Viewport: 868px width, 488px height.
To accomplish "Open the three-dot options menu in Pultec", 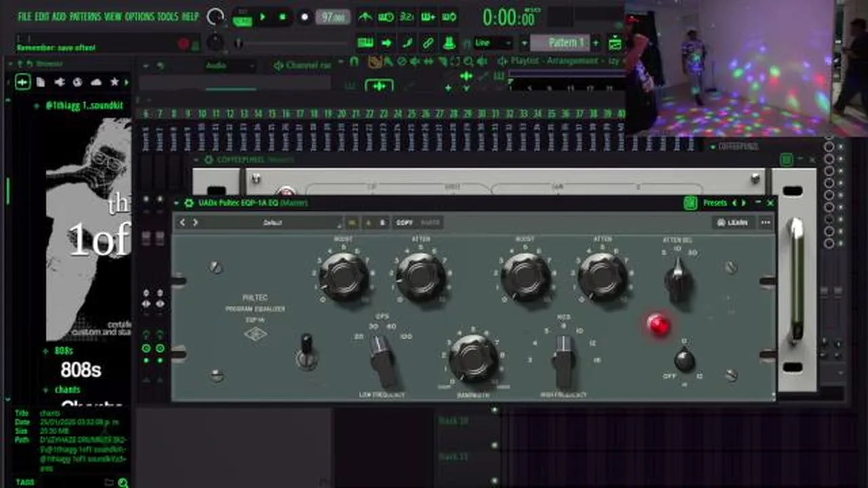I will click(766, 222).
